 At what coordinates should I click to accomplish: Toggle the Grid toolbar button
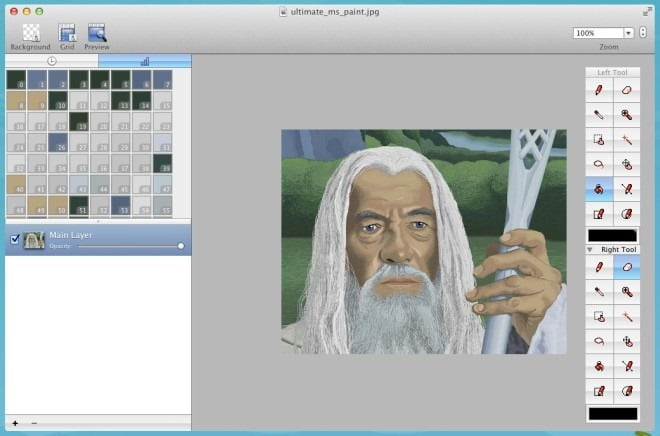67,37
